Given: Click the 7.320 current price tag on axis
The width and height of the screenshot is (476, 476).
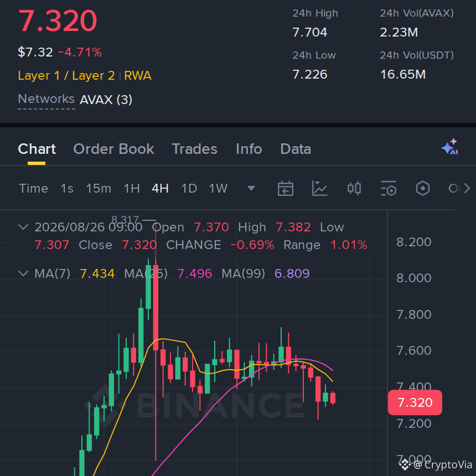Looking at the screenshot, I should point(415,402).
